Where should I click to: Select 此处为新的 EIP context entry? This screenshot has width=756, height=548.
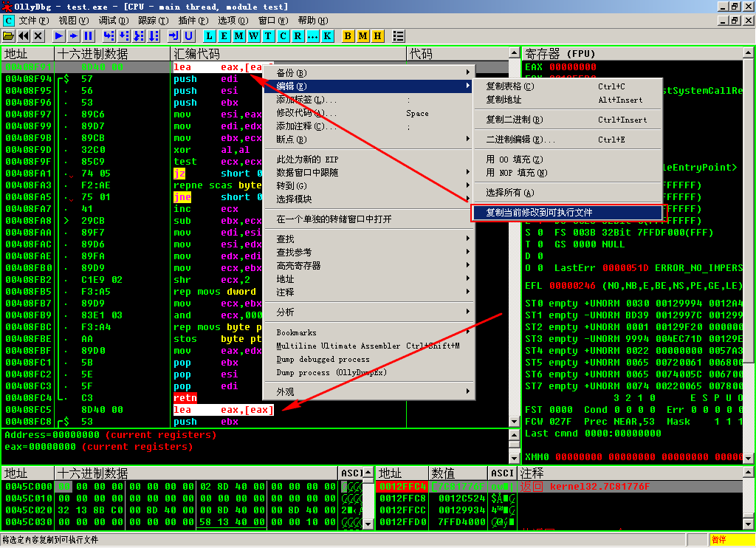point(369,160)
